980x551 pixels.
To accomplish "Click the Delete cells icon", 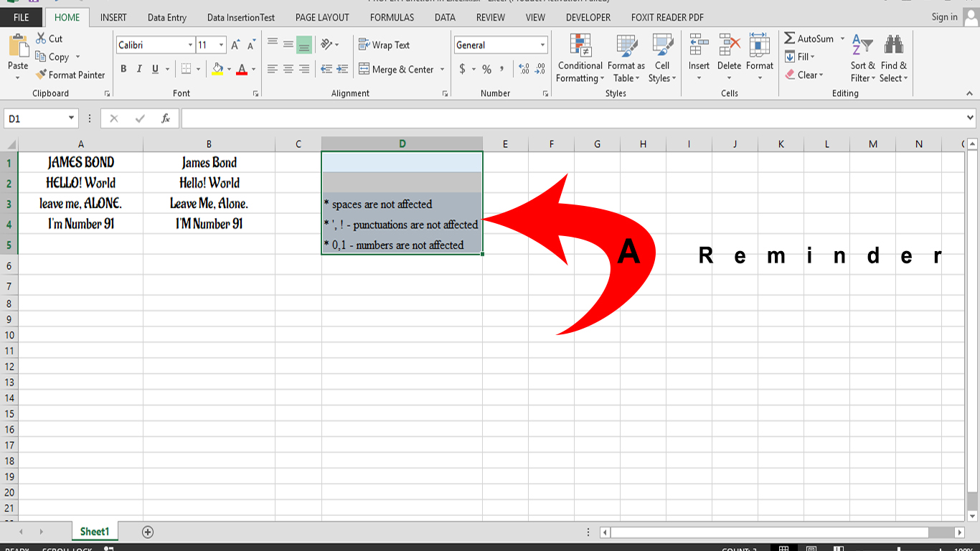I will coord(729,45).
